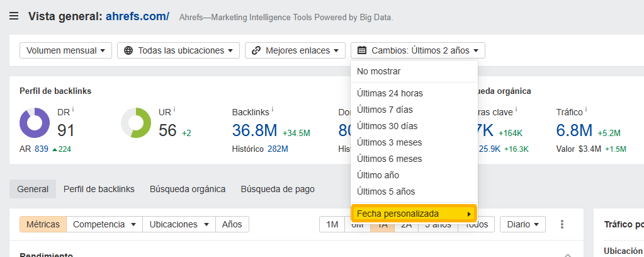Pick the Últimos 3 meses option
This screenshot has height=257, width=644.
point(414,142)
